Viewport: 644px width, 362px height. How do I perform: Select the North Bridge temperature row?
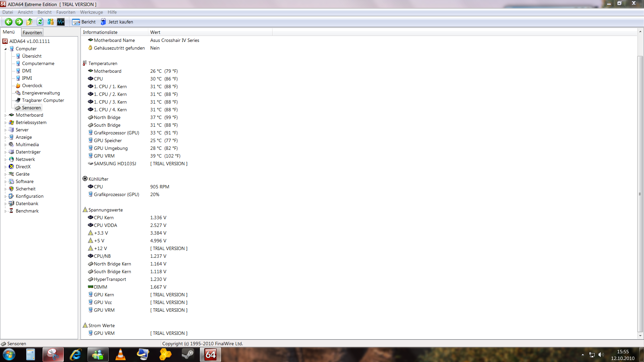click(x=133, y=117)
